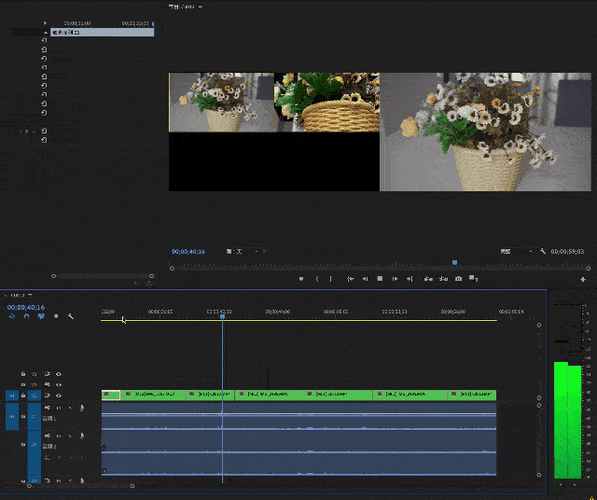Select the first green clip on V1
Image resolution: width=597 pixels, height=500 pixels.
pyautogui.click(x=111, y=395)
